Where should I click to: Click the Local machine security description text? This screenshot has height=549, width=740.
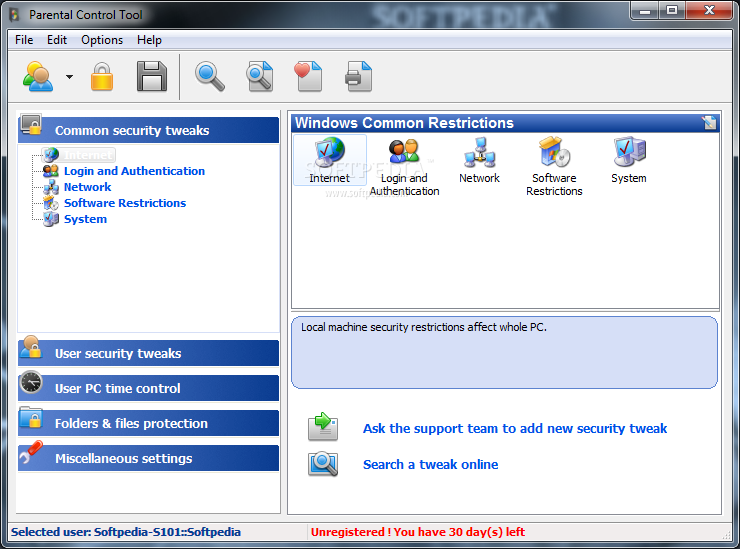coord(424,327)
